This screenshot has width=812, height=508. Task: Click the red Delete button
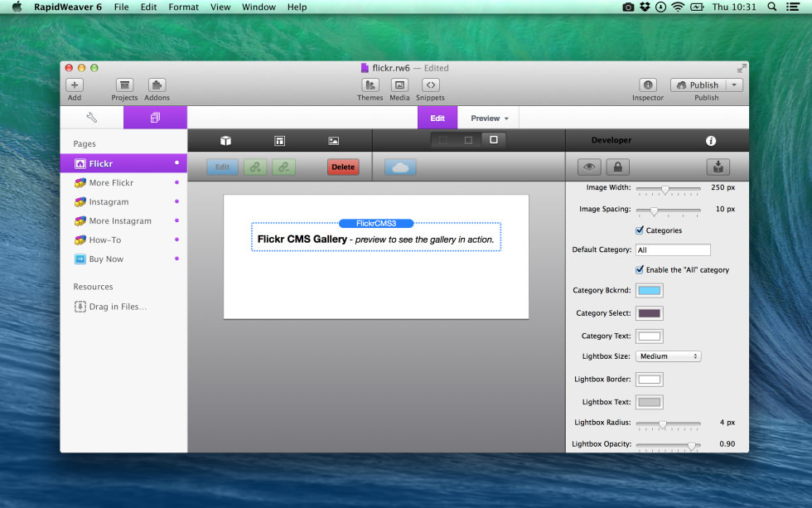(x=343, y=167)
